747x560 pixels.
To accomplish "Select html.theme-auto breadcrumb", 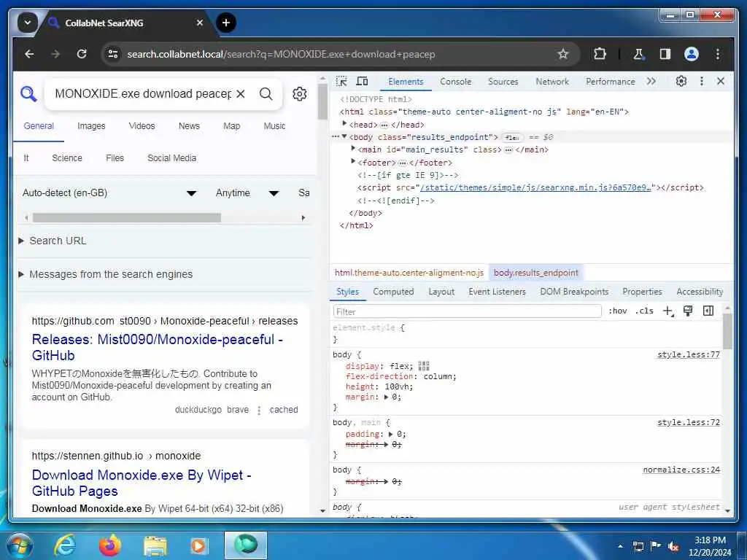I will [x=409, y=273].
